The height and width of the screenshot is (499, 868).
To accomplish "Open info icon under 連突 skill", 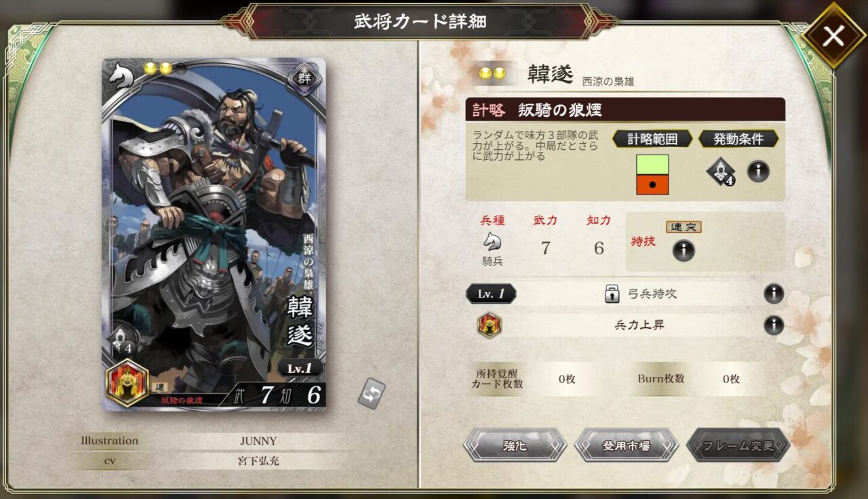I will coord(683,251).
